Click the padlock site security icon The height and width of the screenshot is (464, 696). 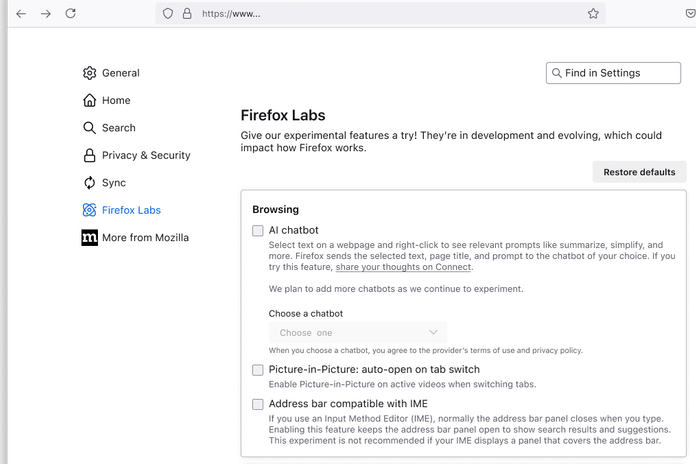(x=186, y=14)
